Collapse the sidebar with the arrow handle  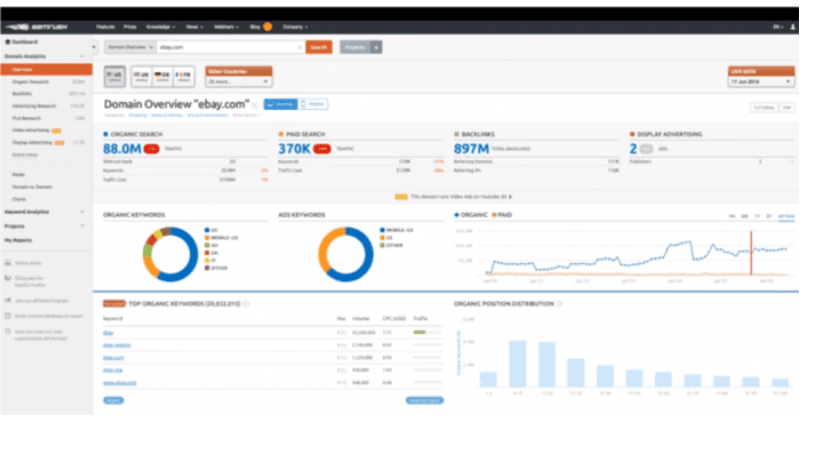[x=94, y=47]
